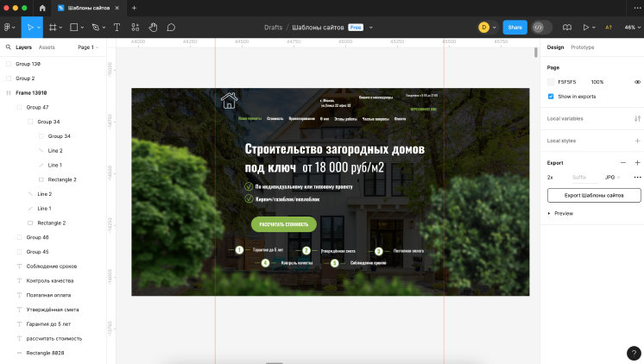Add a local style with plus icon
Screen dimensions: 644x364
click(637, 140)
